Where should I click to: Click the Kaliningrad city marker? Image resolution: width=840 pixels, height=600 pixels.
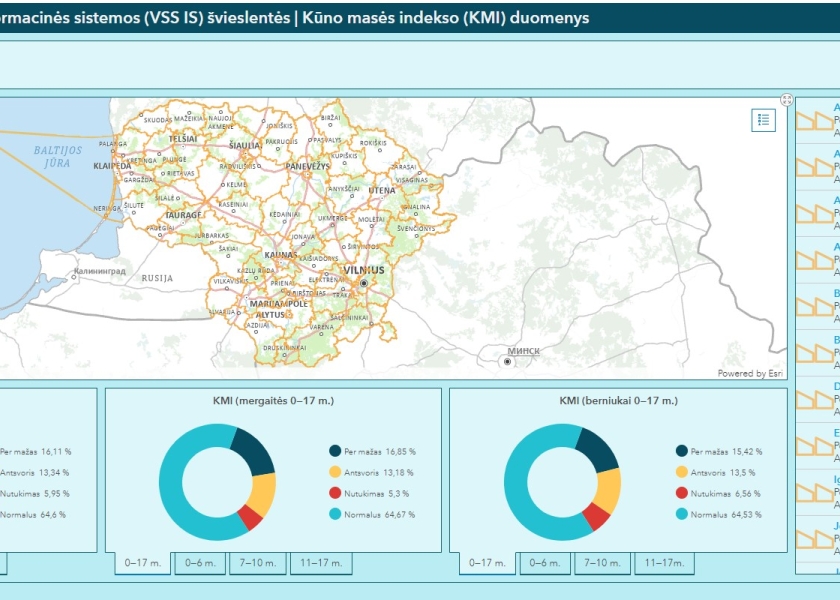(x=74, y=277)
